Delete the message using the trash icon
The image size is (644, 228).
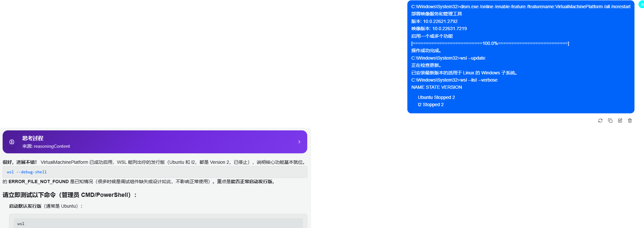click(630, 121)
